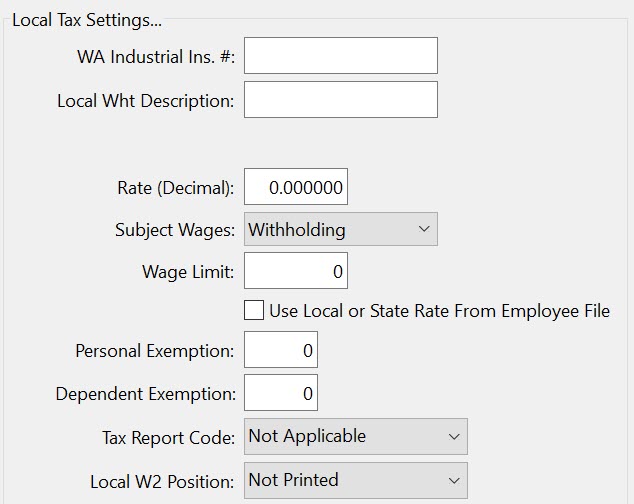The height and width of the screenshot is (504, 634).
Task: Expand the Tax Report Code dropdown
Action: (355, 436)
